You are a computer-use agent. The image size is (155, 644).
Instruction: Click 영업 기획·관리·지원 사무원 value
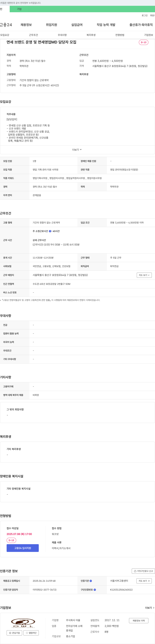coord(45,170)
